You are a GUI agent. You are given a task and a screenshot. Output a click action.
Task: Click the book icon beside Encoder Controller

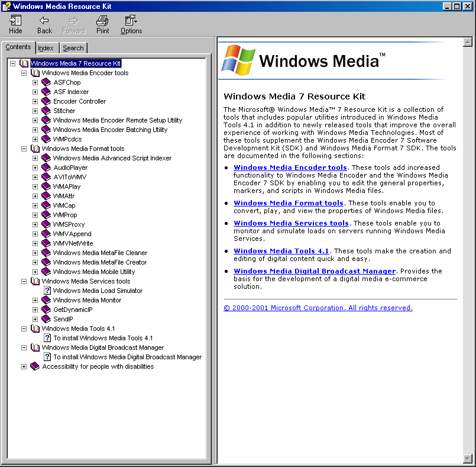click(x=46, y=101)
